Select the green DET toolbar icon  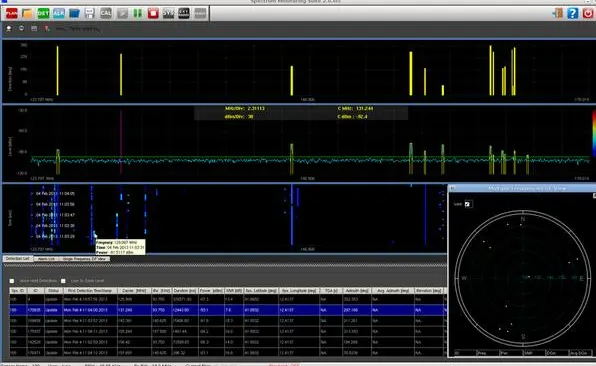click(43, 14)
